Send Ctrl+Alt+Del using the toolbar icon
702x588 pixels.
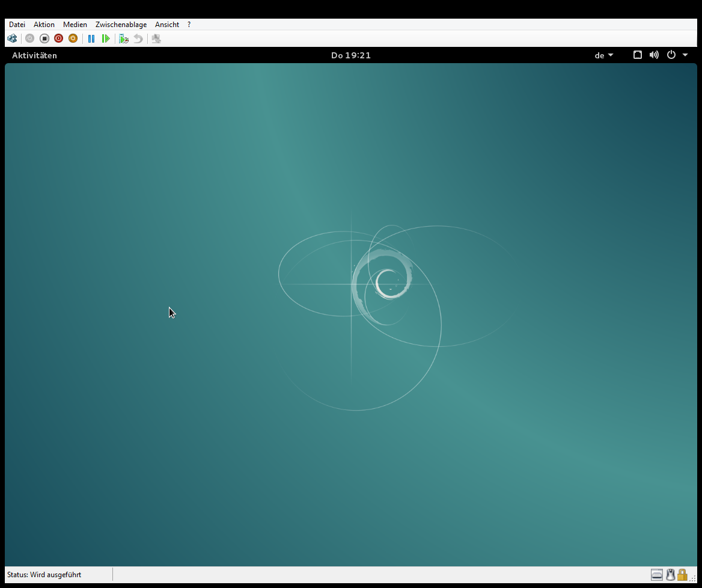tap(12, 38)
